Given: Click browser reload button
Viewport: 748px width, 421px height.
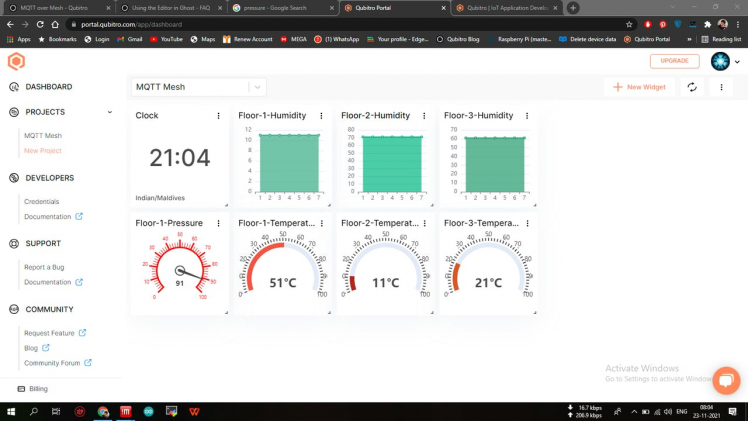Looking at the screenshot, I should tap(40, 24).
